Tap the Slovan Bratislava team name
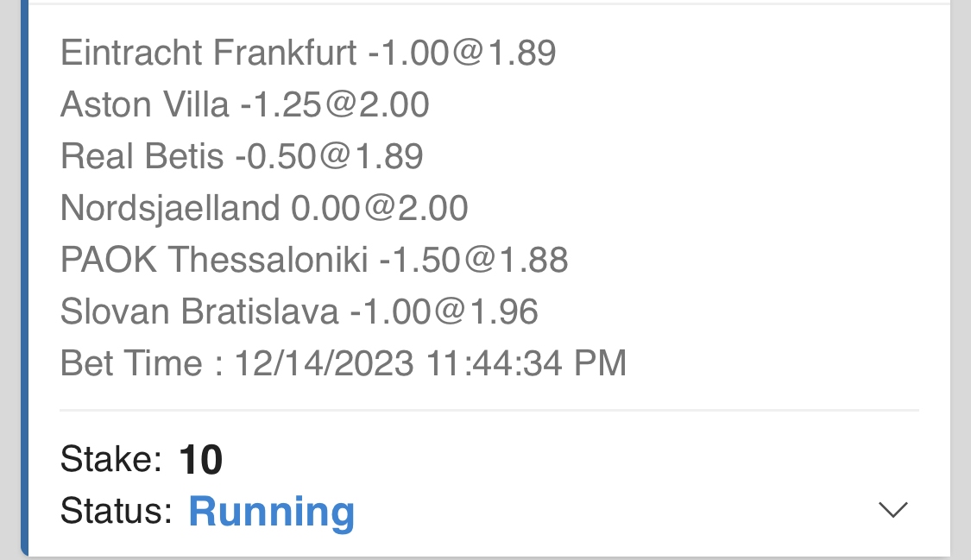Screen dimensions: 971x560 pyautogui.click(x=199, y=311)
